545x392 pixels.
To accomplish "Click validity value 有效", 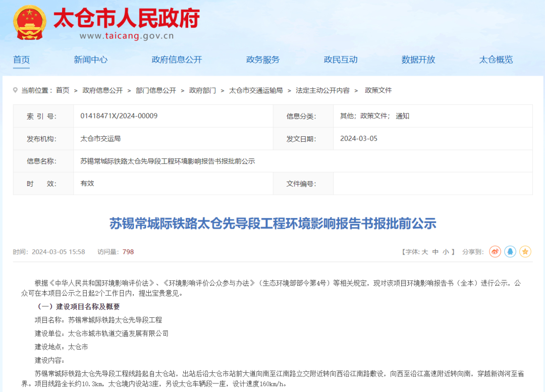I will pos(87,183).
